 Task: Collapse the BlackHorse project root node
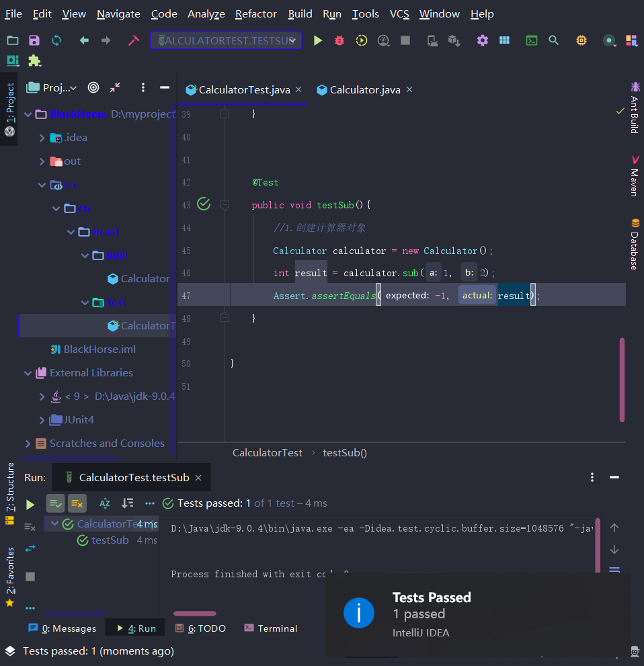click(x=28, y=114)
